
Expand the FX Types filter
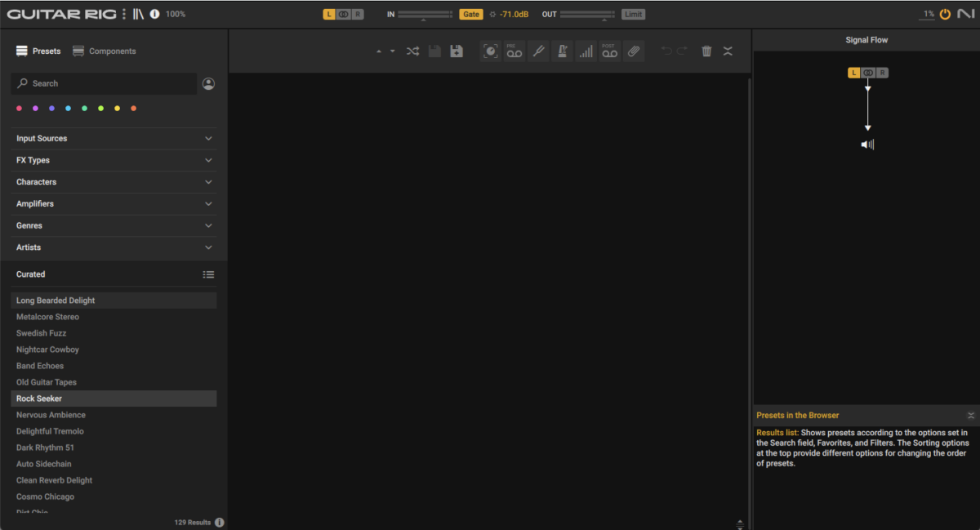[x=114, y=160]
